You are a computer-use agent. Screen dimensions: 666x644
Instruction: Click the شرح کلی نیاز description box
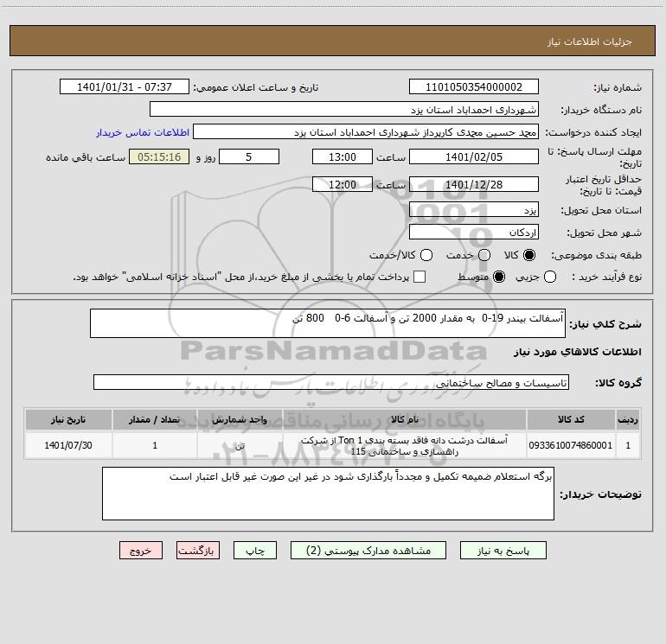tap(328, 323)
